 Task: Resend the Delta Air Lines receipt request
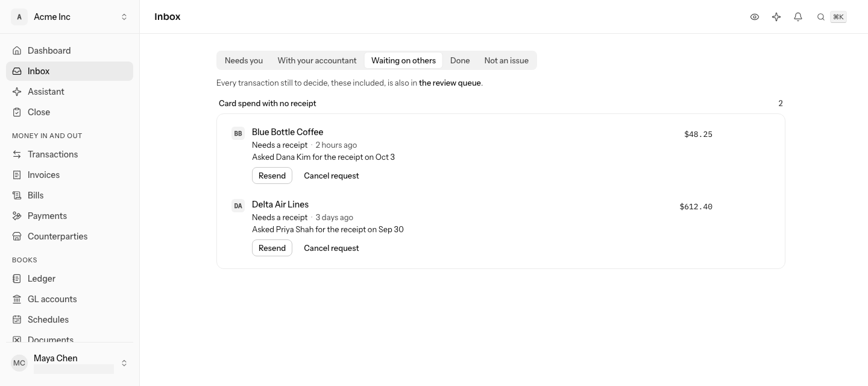272,248
